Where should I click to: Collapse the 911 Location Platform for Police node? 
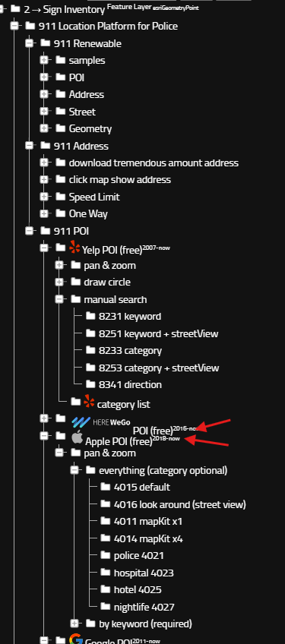(14, 26)
